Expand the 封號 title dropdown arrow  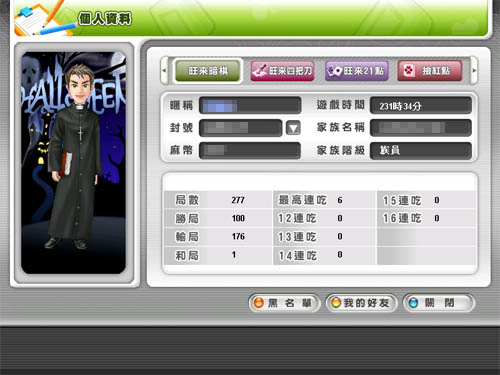point(293,128)
